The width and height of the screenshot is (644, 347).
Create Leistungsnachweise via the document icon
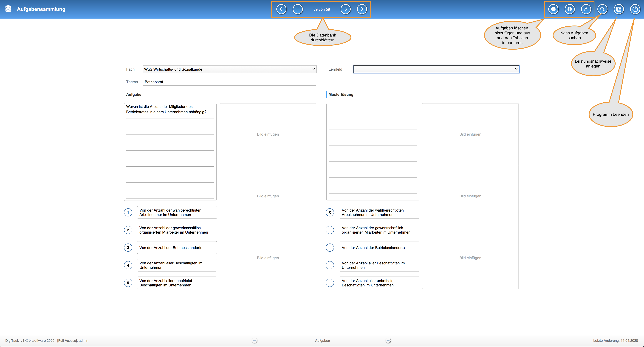click(x=619, y=9)
